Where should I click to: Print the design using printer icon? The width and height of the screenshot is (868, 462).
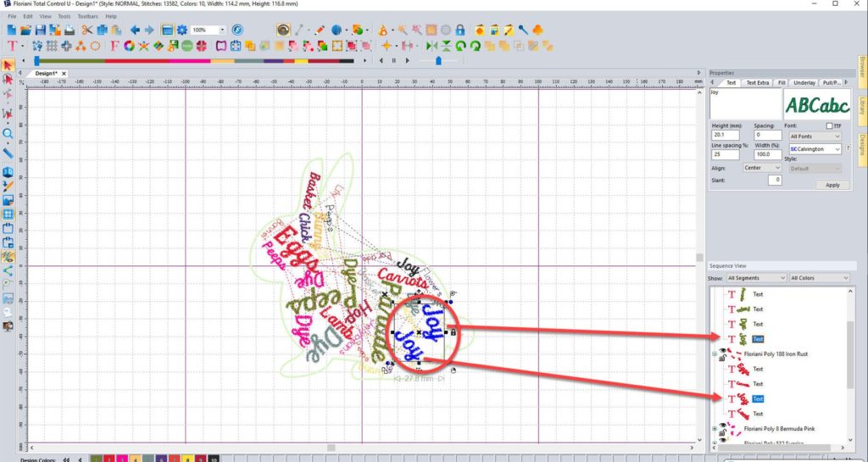[70, 30]
